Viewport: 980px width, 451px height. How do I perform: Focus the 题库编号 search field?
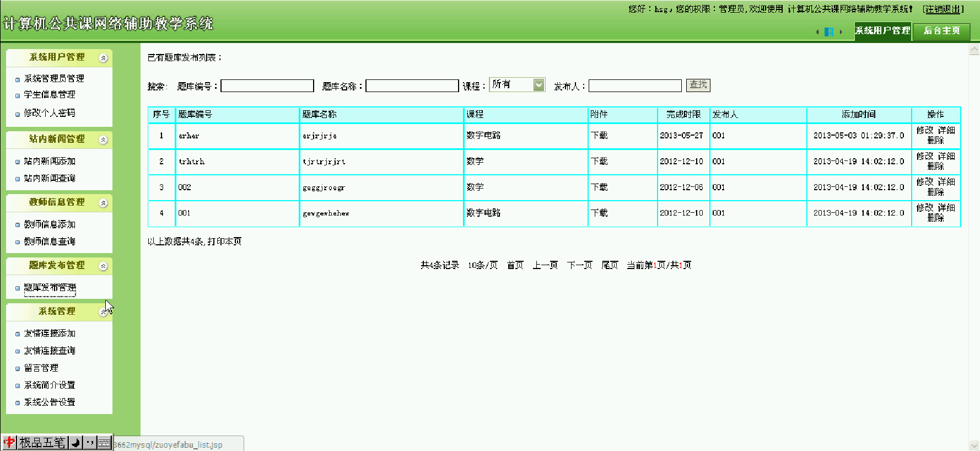(267, 86)
